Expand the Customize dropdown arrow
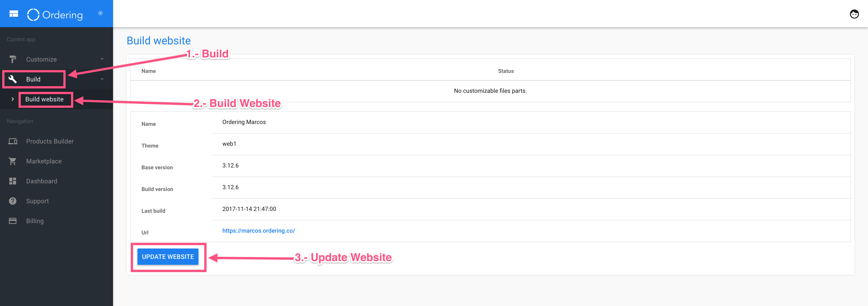 tap(102, 59)
